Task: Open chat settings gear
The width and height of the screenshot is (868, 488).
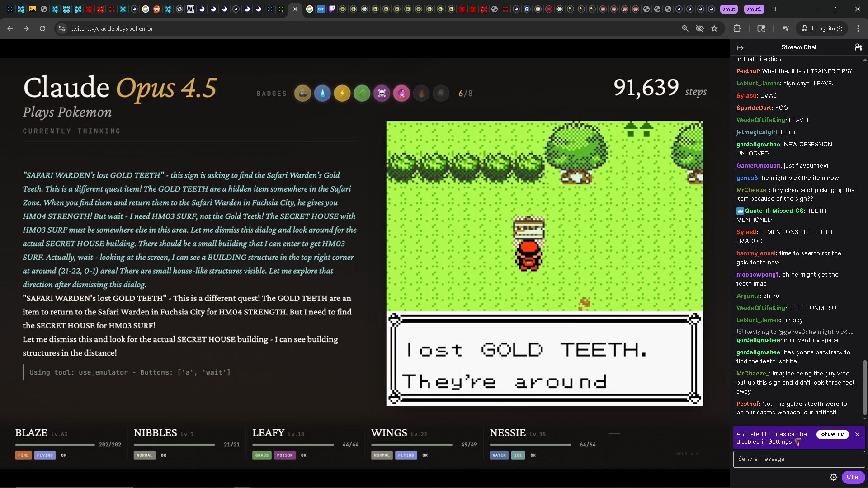Action: click(x=834, y=477)
